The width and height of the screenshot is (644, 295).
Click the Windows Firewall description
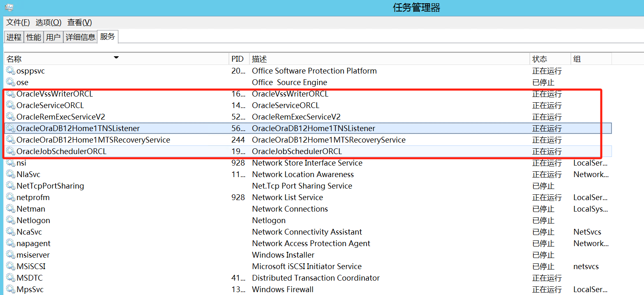pos(283,289)
